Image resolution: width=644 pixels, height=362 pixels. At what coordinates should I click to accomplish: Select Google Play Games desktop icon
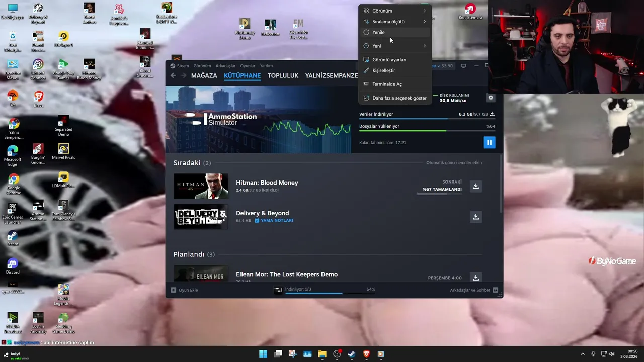tap(63, 70)
